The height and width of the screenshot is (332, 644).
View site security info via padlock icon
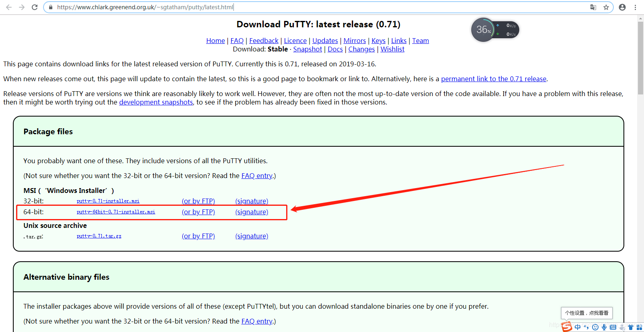[x=50, y=7]
